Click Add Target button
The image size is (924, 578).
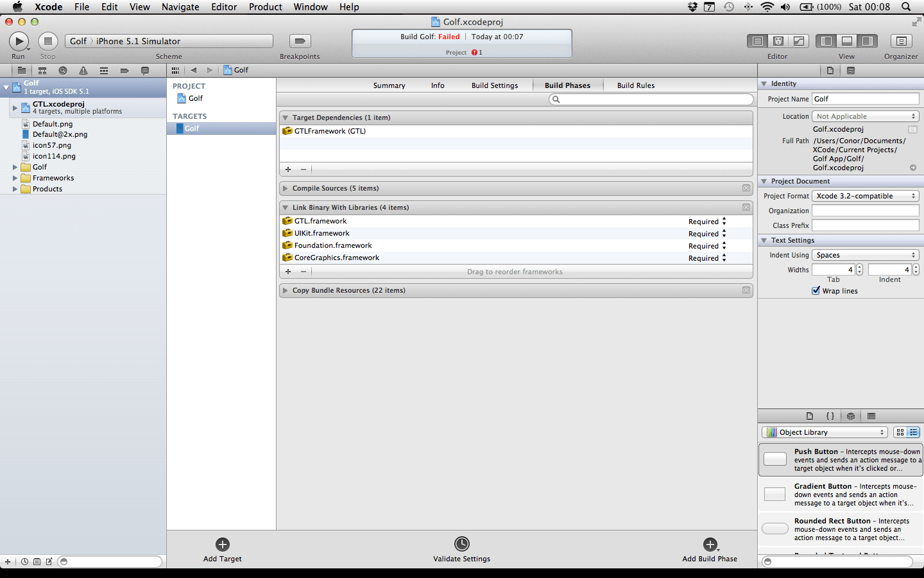(x=223, y=550)
